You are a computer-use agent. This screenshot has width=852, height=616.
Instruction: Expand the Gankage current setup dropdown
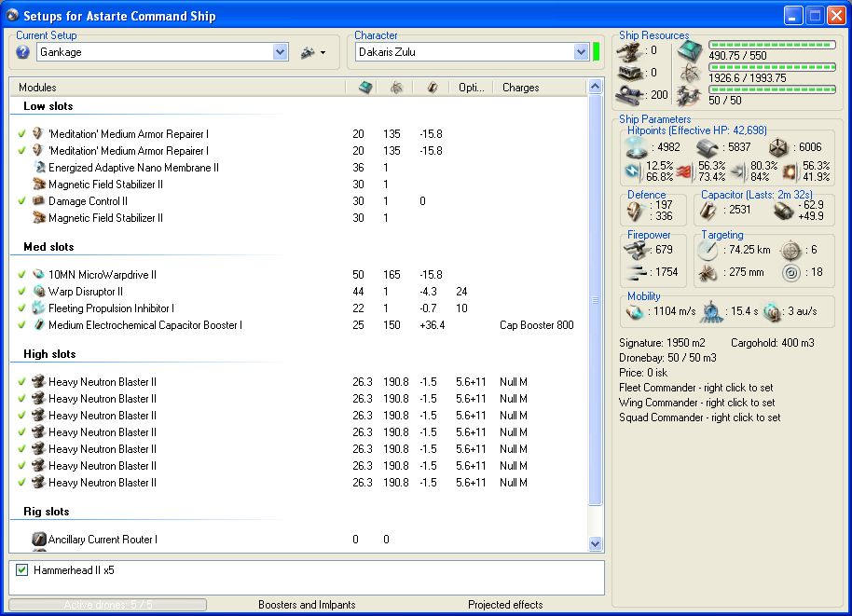281,52
